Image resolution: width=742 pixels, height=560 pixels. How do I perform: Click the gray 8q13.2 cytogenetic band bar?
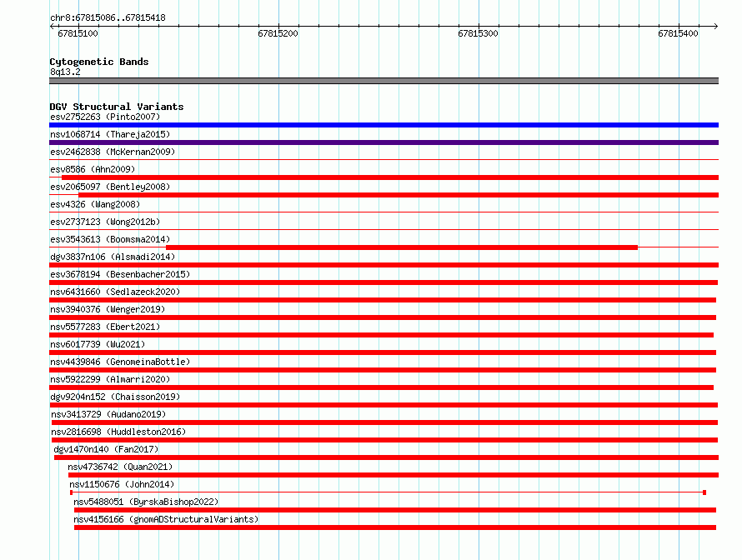click(x=384, y=81)
